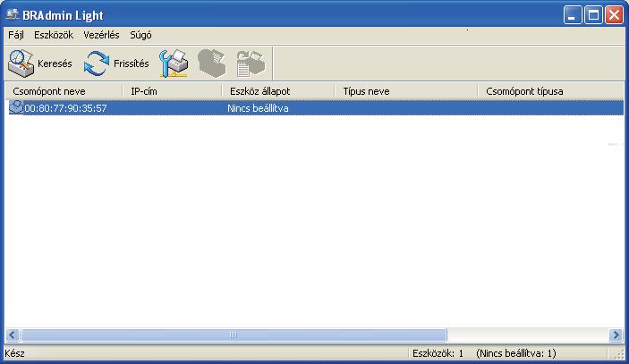Open the Fájl menu
The width and height of the screenshot is (629, 364).
[16, 35]
